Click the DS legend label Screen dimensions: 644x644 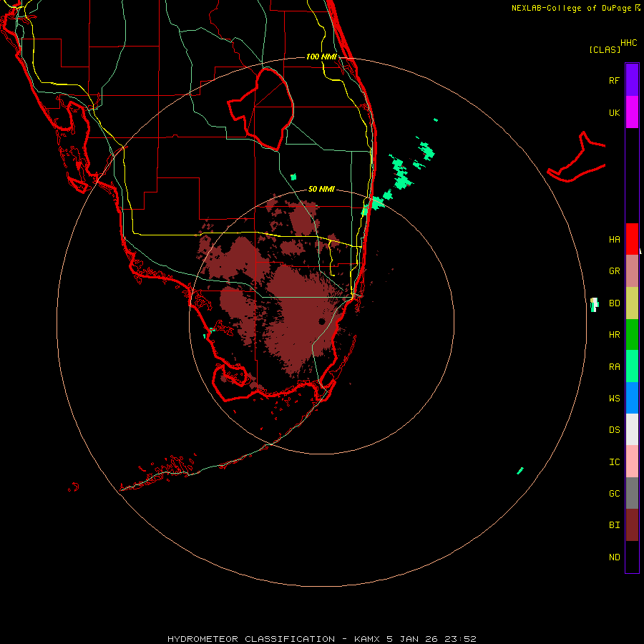[614, 430]
